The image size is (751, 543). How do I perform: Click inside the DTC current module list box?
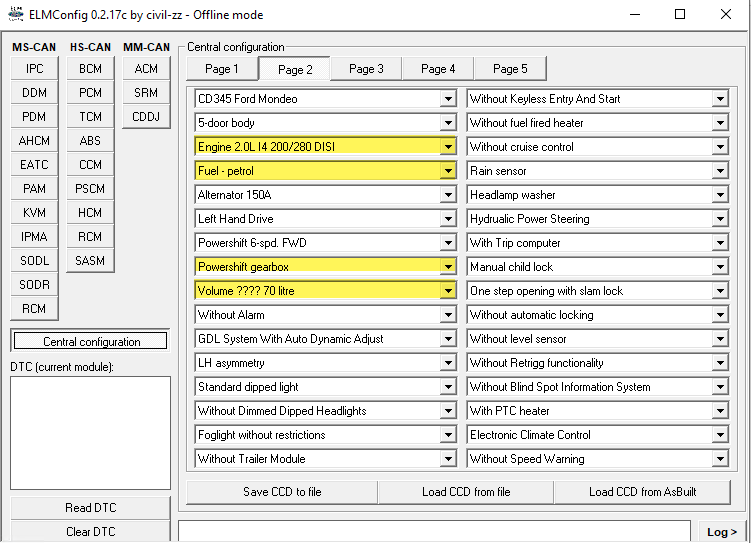(x=90, y=432)
